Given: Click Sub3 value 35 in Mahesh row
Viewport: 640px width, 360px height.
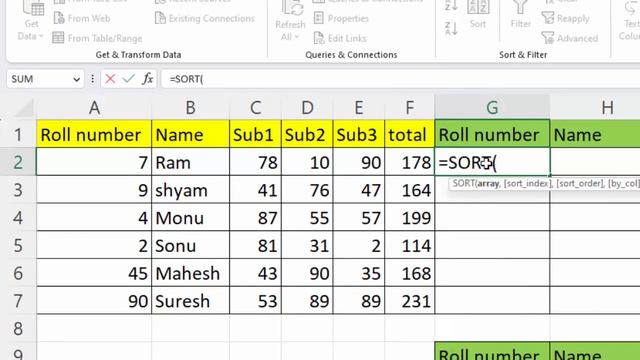Looking at the screenshot, I should [x=359, y=273].
